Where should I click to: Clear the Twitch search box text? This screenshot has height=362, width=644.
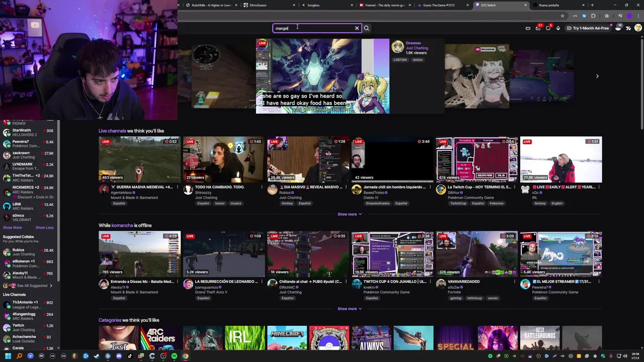(357, 28)
